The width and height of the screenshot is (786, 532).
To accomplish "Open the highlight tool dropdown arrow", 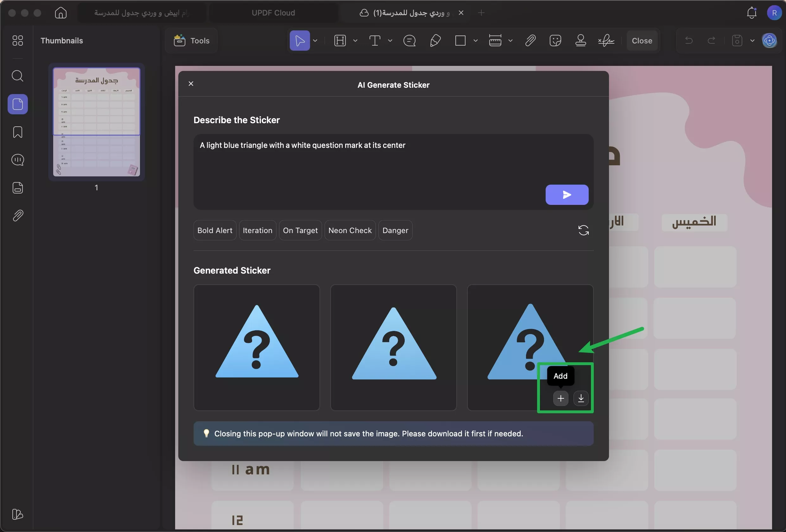I will click(355, 41).
